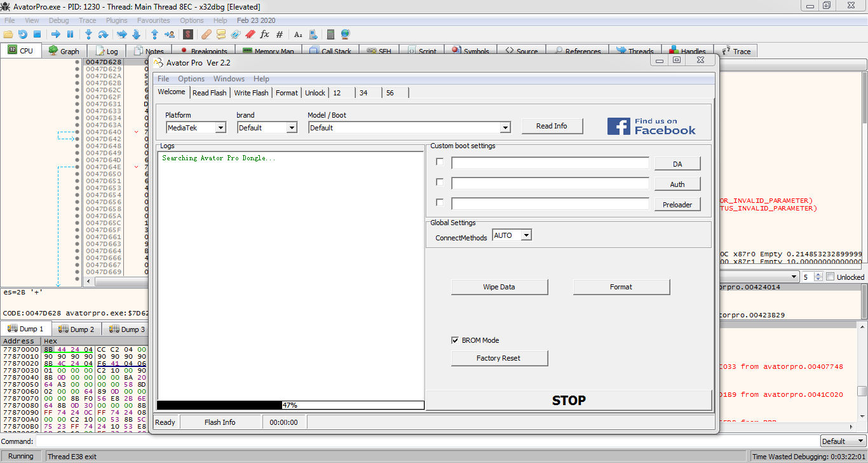This screenshot has width=868, height=463.
Task: Open the Options menu in Avator Pro
Action: point(191,79)
